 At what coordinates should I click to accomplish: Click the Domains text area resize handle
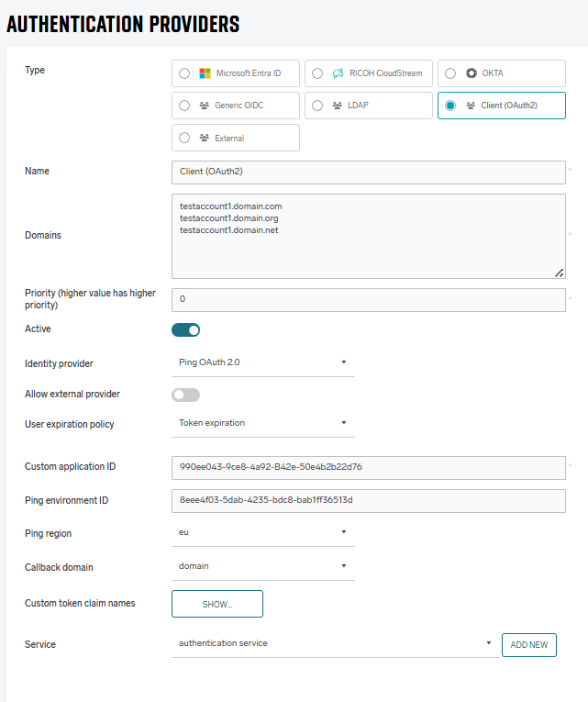[x=560, y=273]
